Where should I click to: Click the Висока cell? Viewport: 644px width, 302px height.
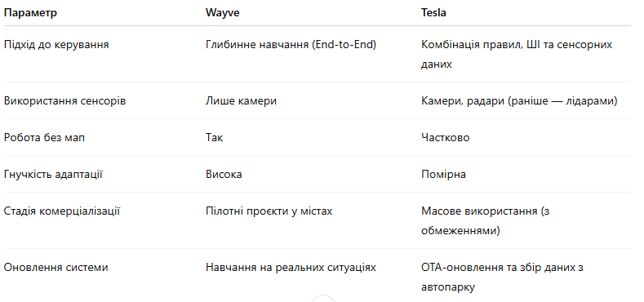[x=224, y=174]
